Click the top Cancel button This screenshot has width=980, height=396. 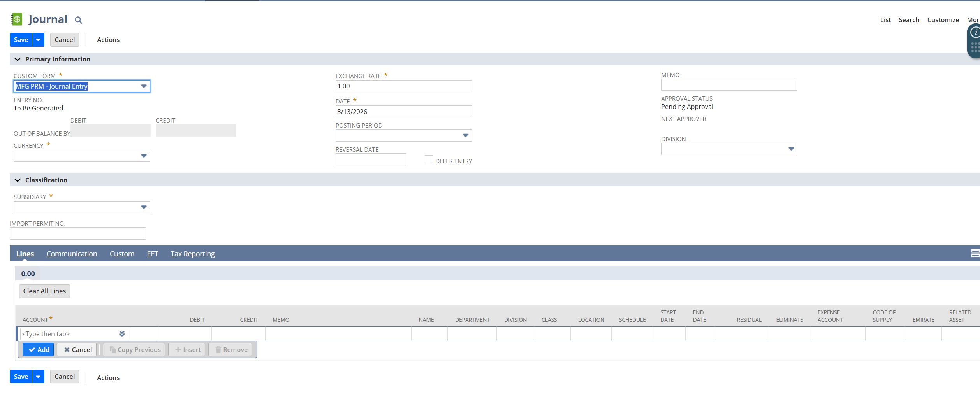65,40
